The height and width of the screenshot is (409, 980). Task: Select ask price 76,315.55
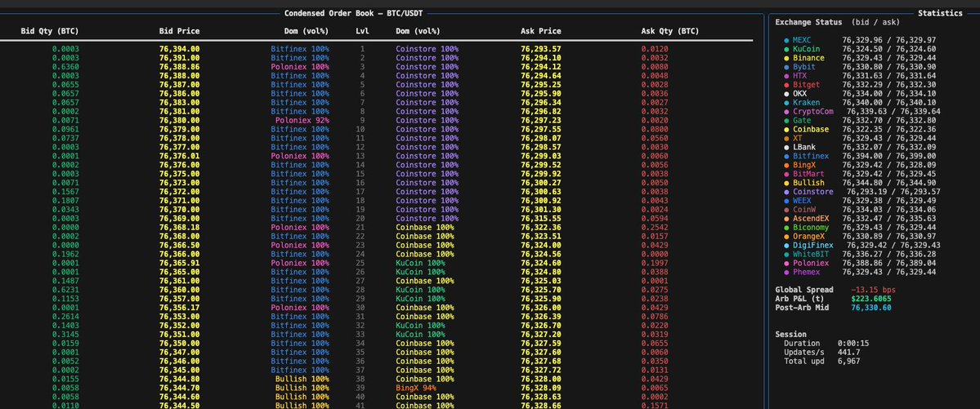[540, 219]
